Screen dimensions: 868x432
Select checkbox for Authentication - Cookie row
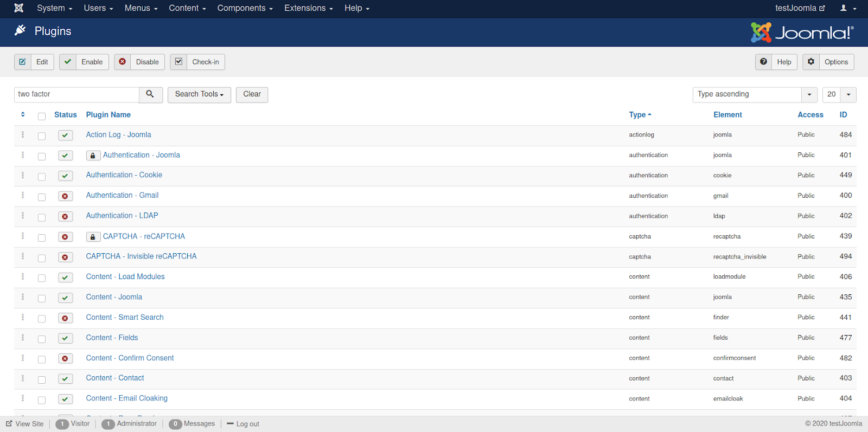tap(42, 177)
